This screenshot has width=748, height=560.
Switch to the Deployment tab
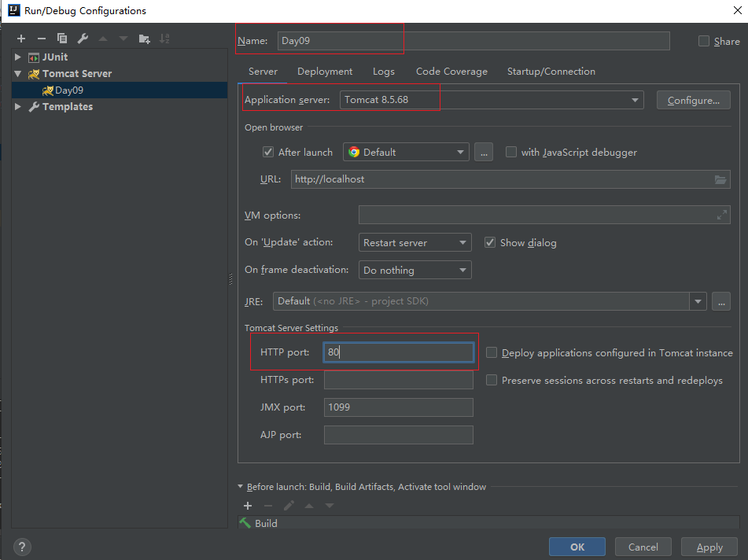[325, 72]
